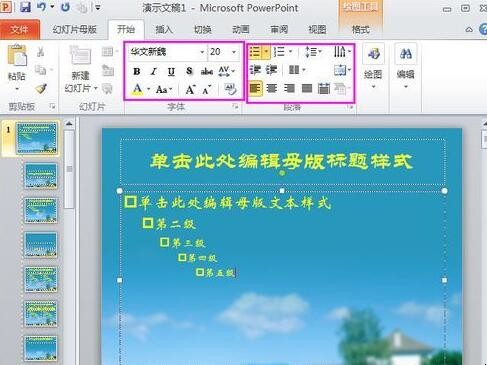
Task: Toggle center text alignment
Action: point(272,88)
